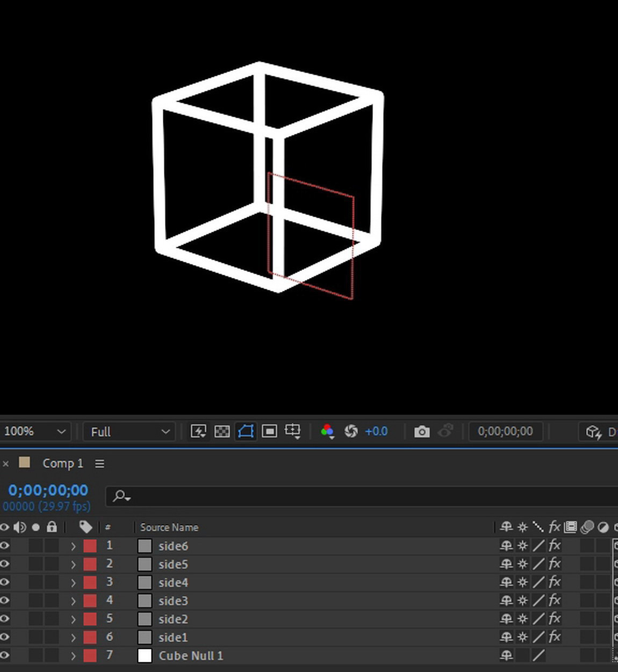The width and height of the screenshot is (618, 672).
Task: Open the 100% magnification dropdown
Action: pos(34,431)
